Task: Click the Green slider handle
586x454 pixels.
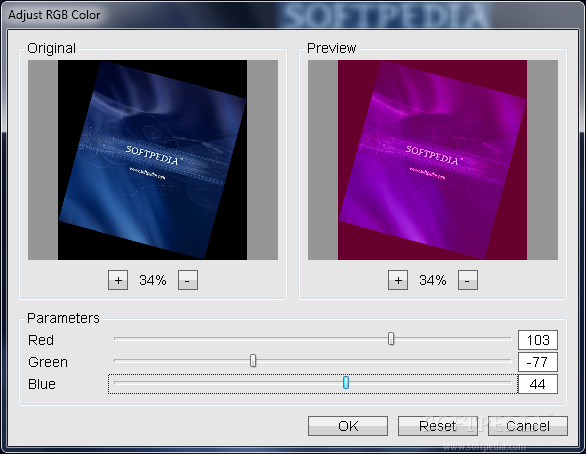Action: (x=253, y=361)
